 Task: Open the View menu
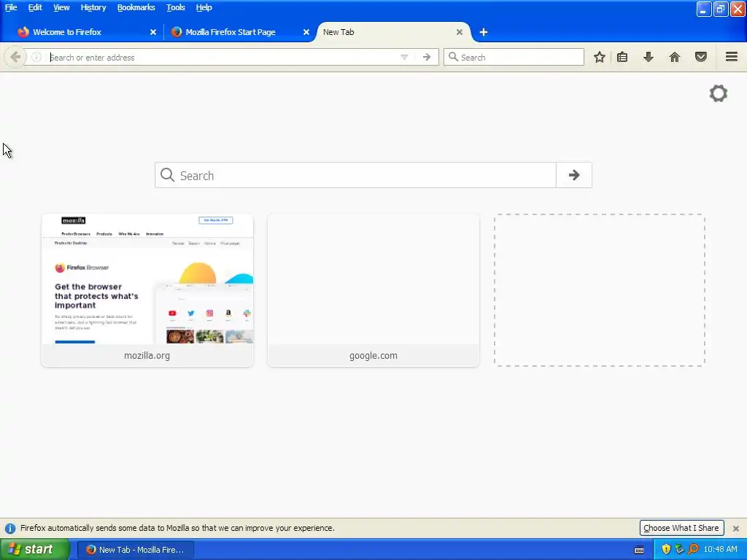61,7
